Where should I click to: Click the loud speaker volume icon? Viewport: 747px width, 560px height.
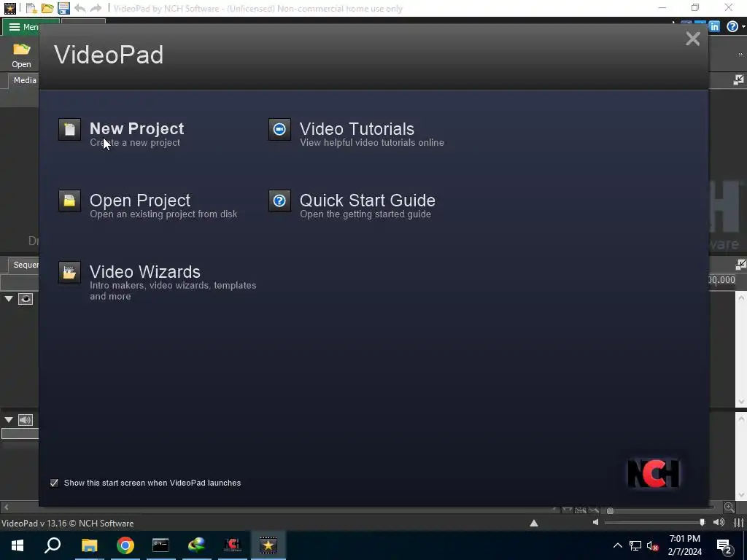(x=719, y=523)
